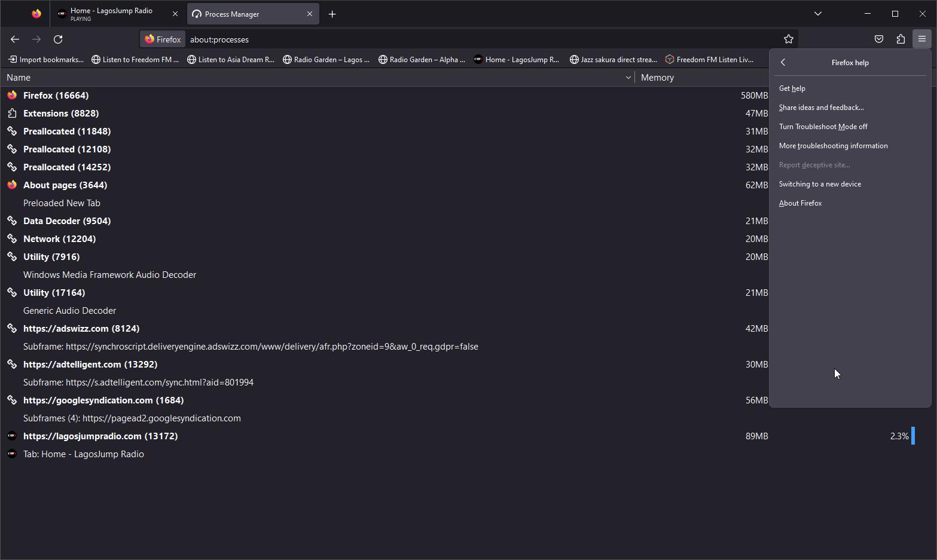
Task: Click About pages (3644) Firefox icon
Action: coord(12,185)
